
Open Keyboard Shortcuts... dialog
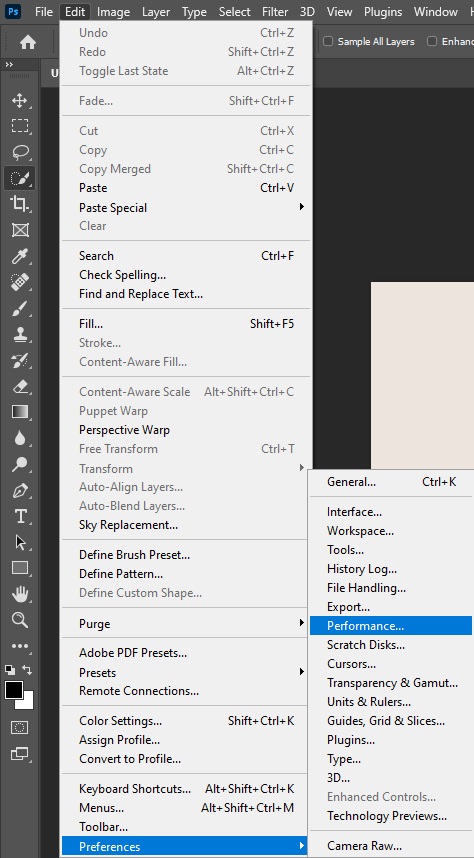pyautogui.click(x=186, y=789)
